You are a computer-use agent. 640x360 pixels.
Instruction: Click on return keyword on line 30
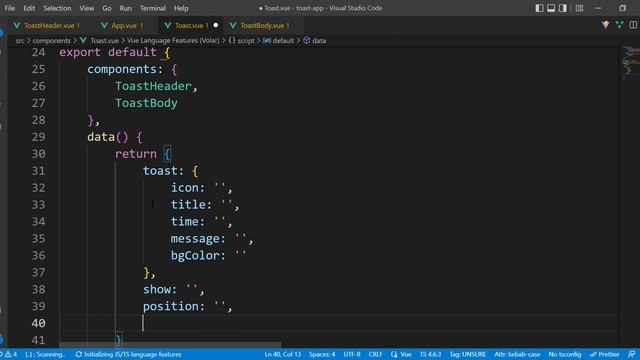point(136,154)
